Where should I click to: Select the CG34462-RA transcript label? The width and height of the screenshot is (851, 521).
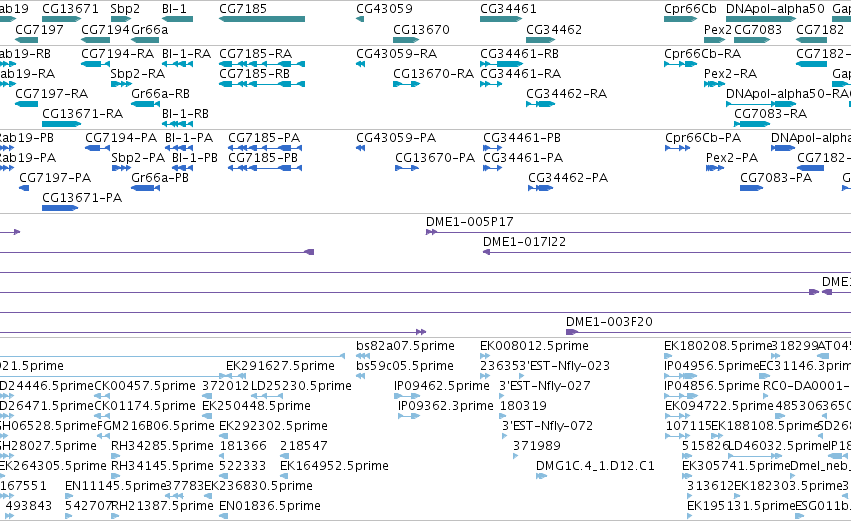pos(567,94)
